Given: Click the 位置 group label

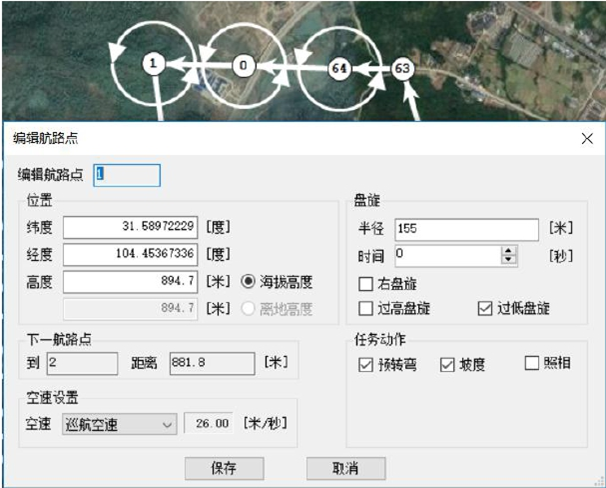Looking at the screenshot, I should pos(39,201).
